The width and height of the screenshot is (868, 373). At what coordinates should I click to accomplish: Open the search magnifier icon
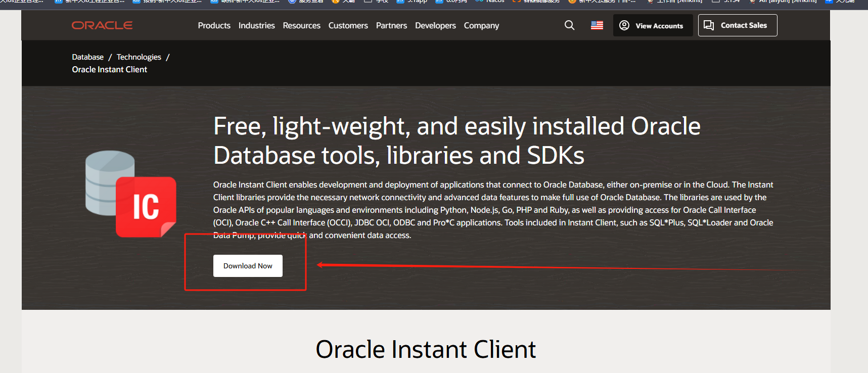[569, 25]
